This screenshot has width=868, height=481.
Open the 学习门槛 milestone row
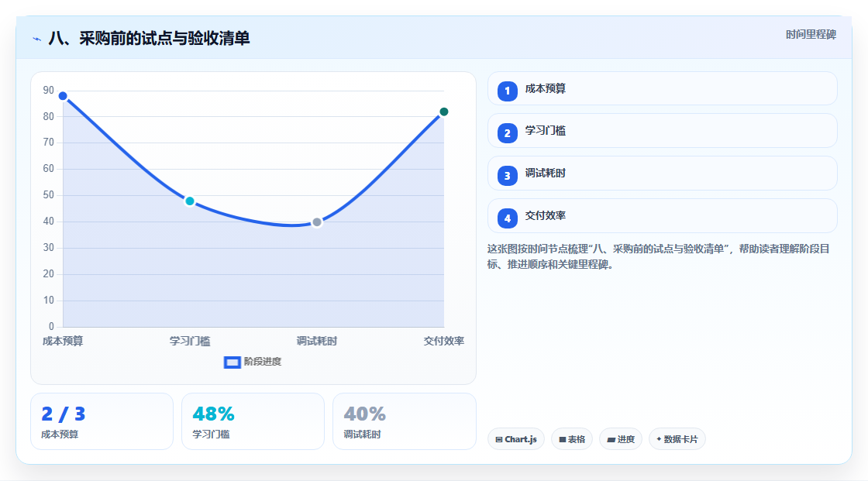(662, 131)
